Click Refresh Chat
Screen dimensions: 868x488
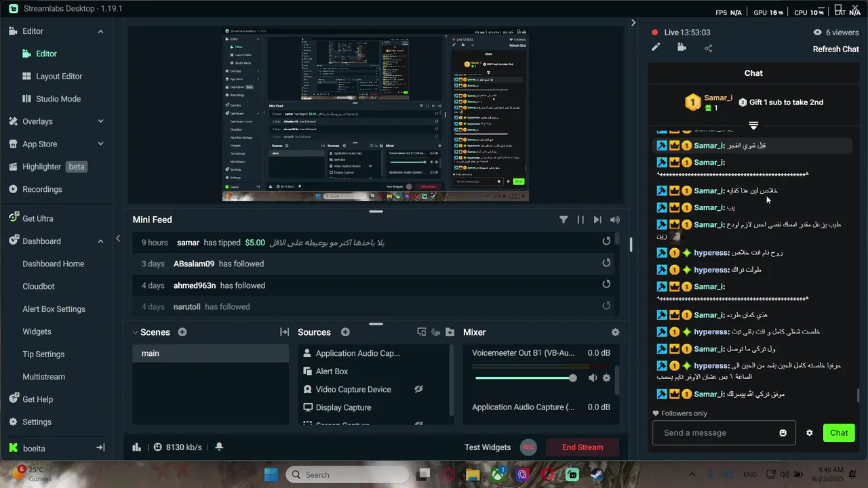coord(836,49)
